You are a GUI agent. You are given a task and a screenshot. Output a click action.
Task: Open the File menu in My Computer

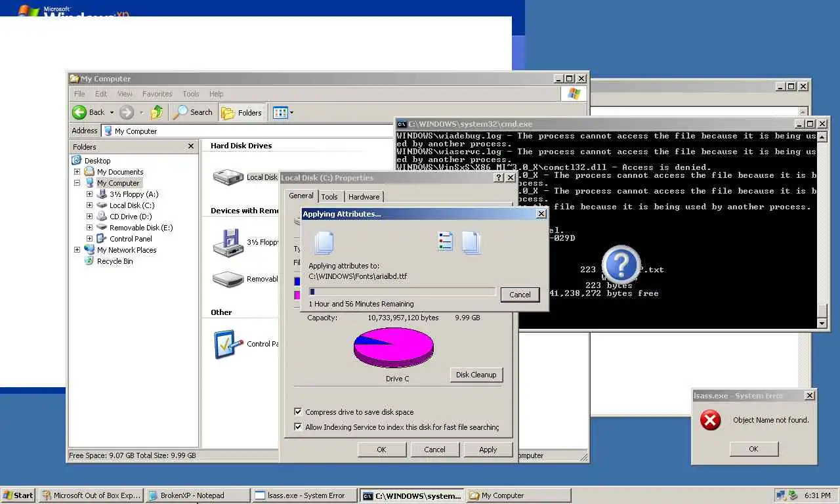coord(79,94)
